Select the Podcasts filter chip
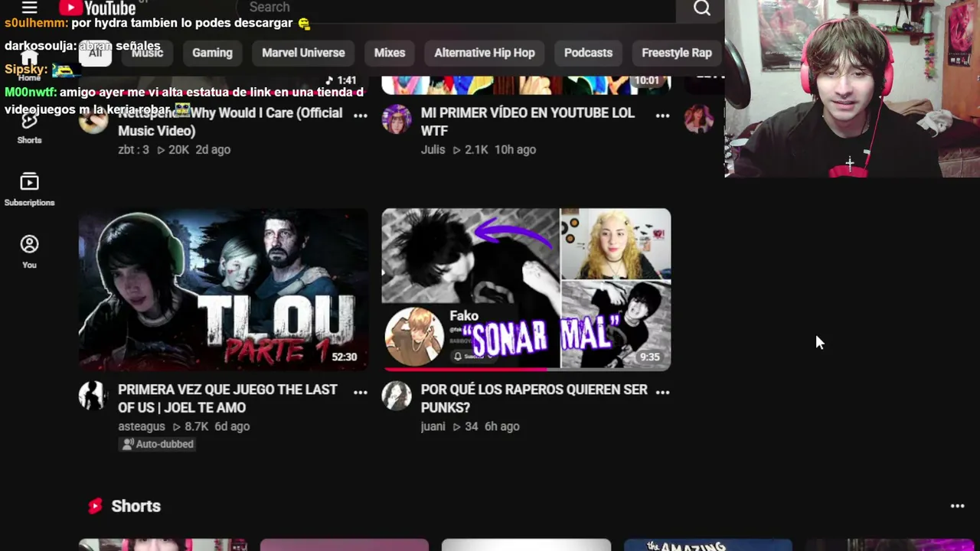Image resolution: width=980 pixels, height=551 pixels. [x=588, y=53]
